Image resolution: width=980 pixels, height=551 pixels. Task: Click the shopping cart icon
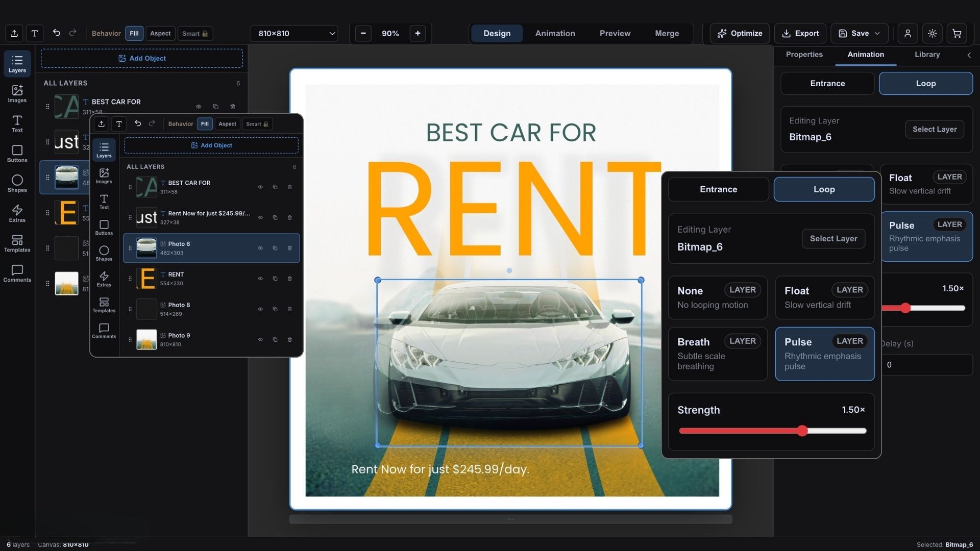(x=957, y=34)
